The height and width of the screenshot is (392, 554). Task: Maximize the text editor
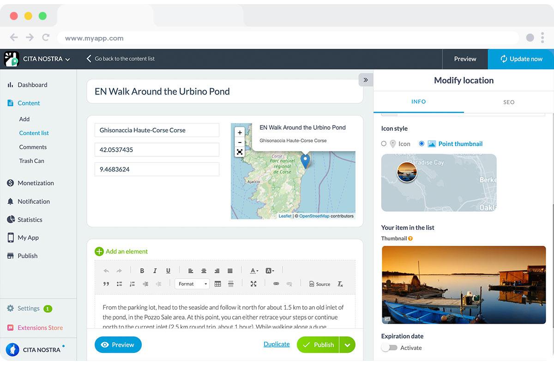click(253, 284)
